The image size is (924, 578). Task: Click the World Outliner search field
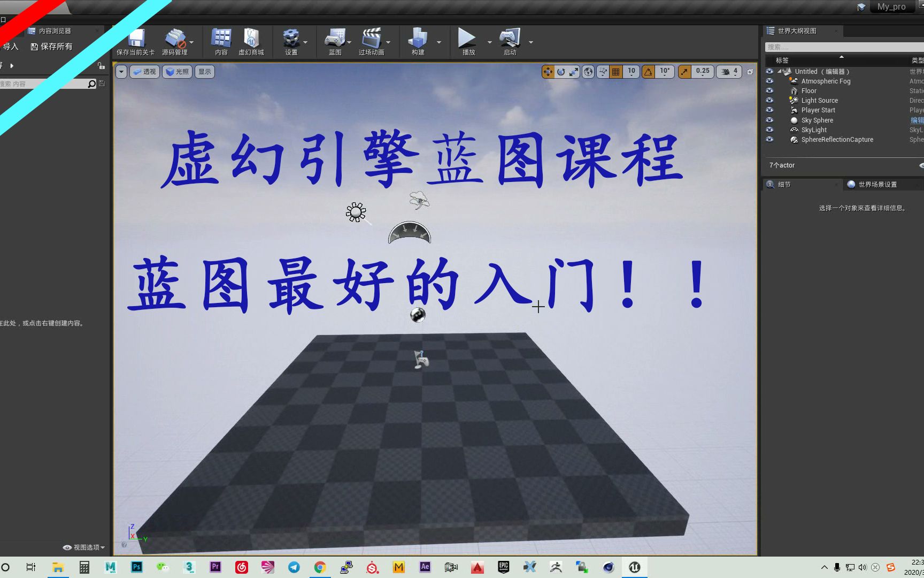click(x=844, y=47)
